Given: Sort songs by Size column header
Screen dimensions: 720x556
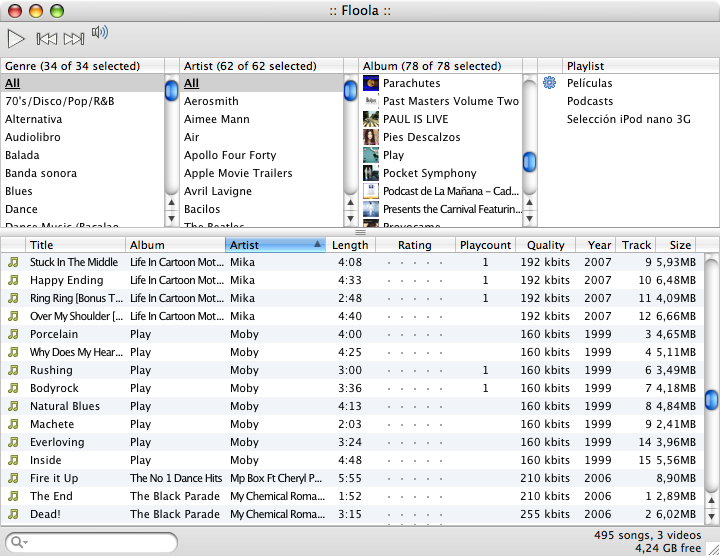Looking at the screenshot, I should click(676, 245).
